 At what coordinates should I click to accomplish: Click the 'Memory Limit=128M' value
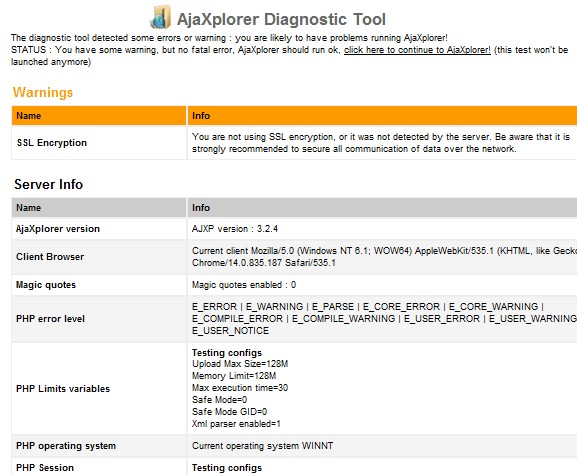pyautogui.click(x=234, y=376)
